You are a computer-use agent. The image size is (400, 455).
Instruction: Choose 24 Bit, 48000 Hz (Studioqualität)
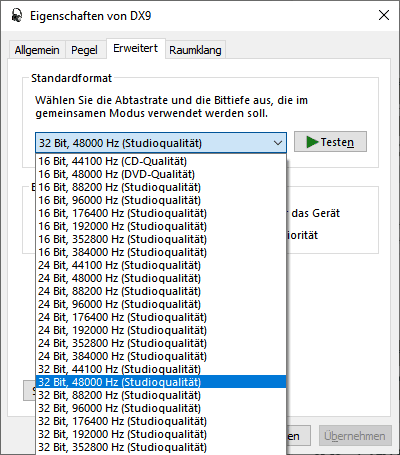click(x=161, y=278)
